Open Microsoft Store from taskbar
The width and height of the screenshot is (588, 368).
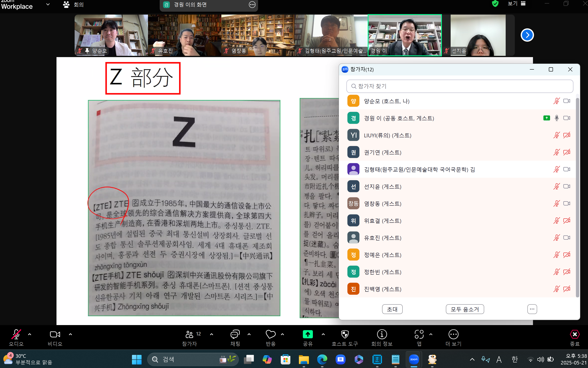click(x=286, y=359)
